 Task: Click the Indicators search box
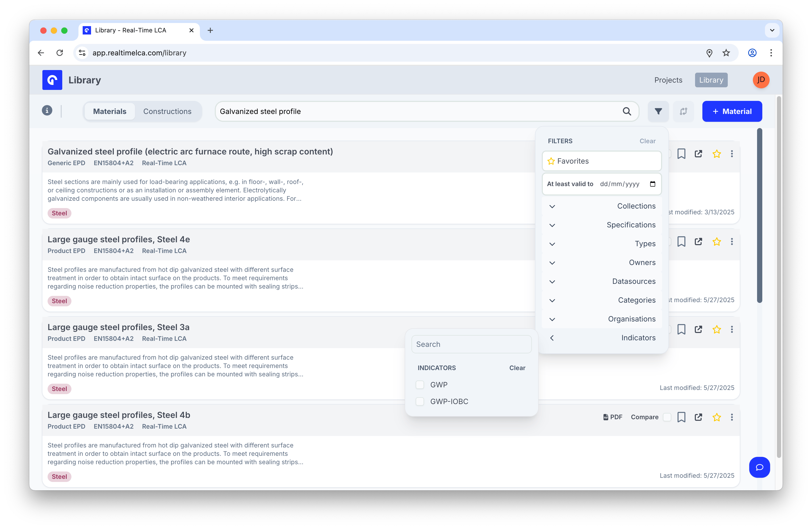(x=471, y=344)
